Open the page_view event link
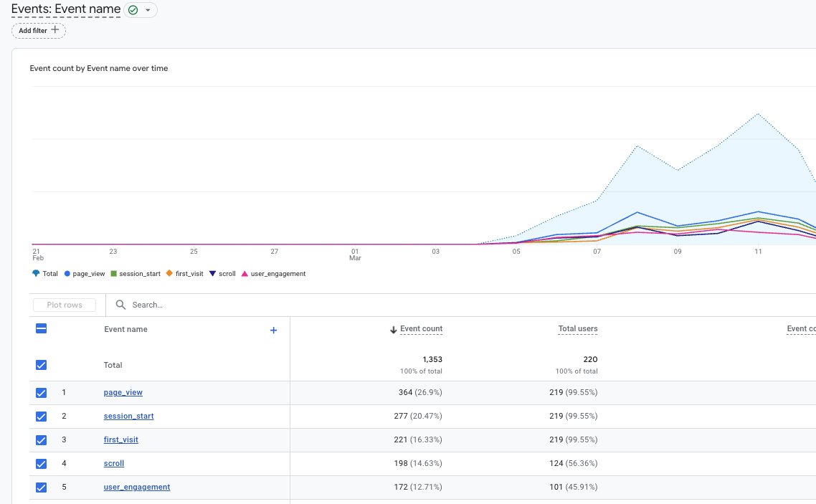 pyautogui.click(x=123, y=392)
